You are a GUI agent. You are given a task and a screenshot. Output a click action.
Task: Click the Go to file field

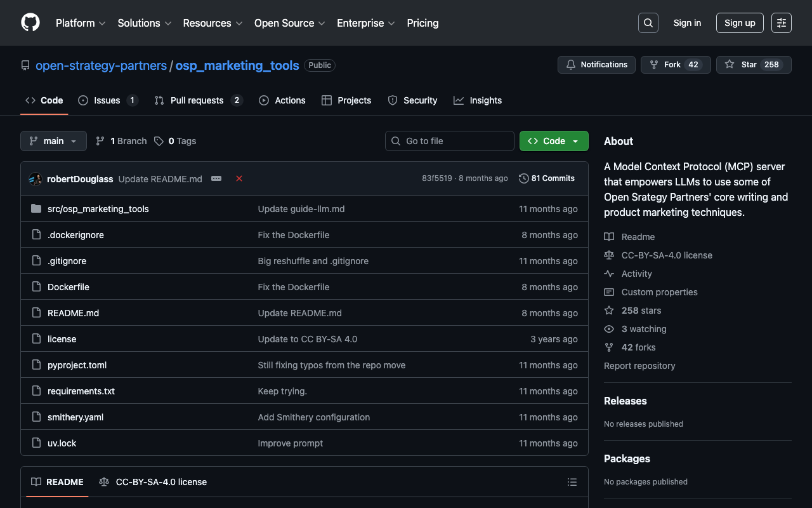coord(449,141)
